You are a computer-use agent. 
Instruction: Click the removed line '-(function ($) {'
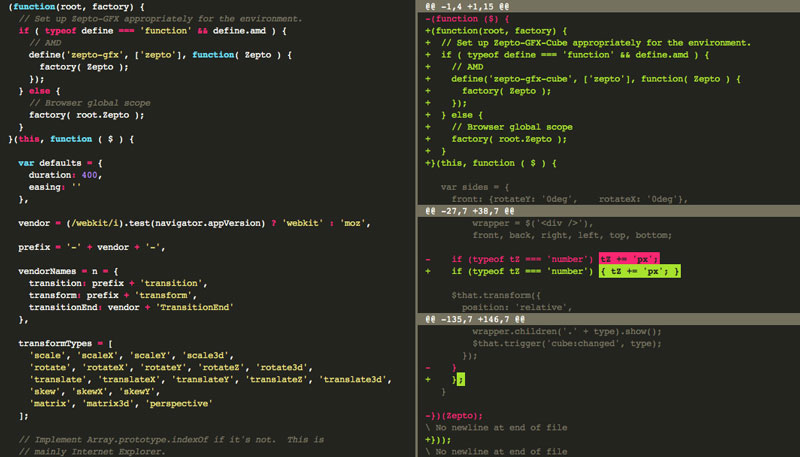pos(467,19)
